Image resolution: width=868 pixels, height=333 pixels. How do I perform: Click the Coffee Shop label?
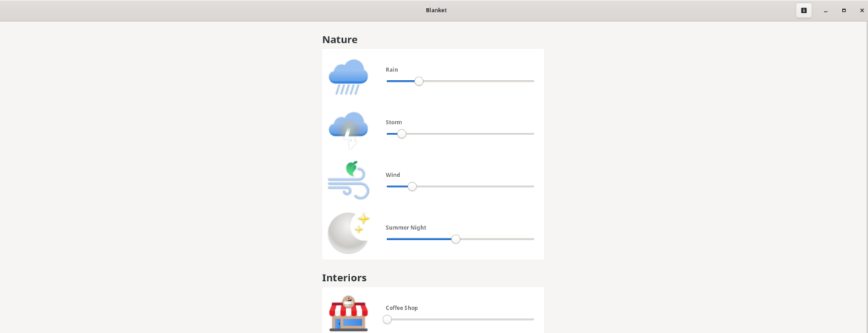tap(402, 308)
